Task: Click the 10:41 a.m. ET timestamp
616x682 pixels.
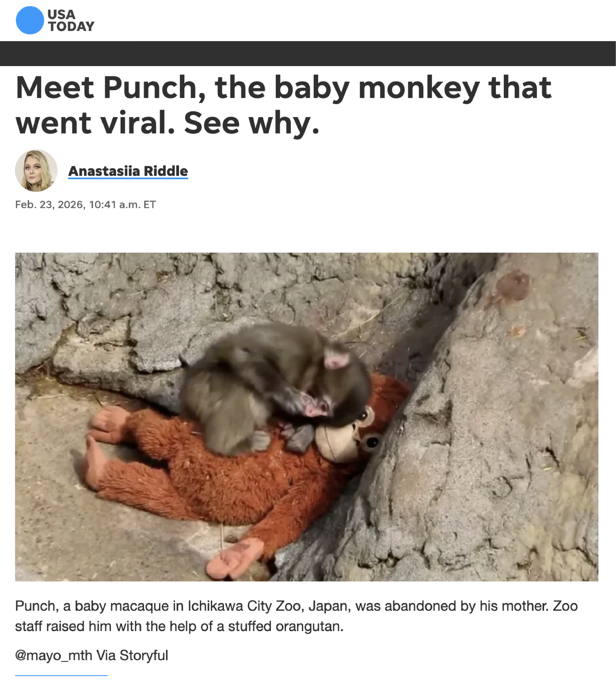Action: point(122,204)
